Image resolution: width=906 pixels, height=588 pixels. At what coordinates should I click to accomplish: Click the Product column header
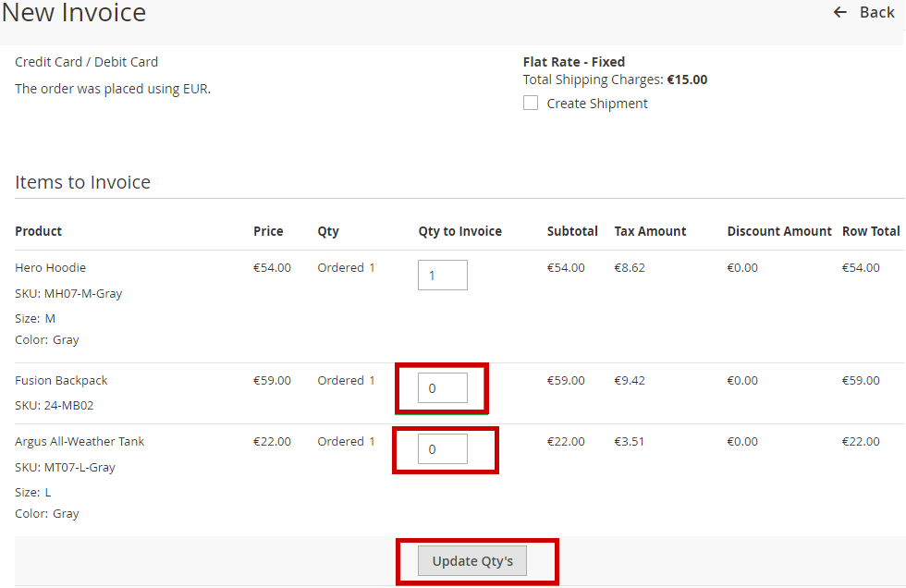(x=39, y=231)
